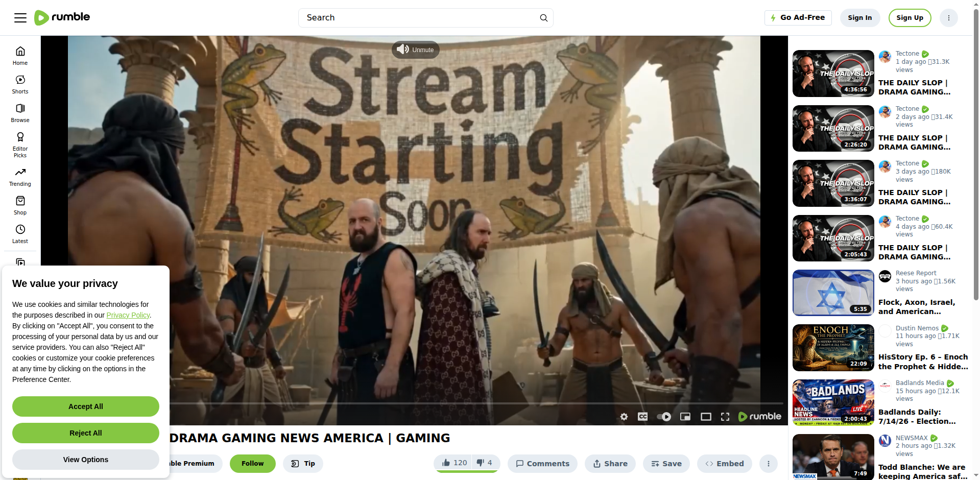Open Browse in sidebar

click(20, 113)
